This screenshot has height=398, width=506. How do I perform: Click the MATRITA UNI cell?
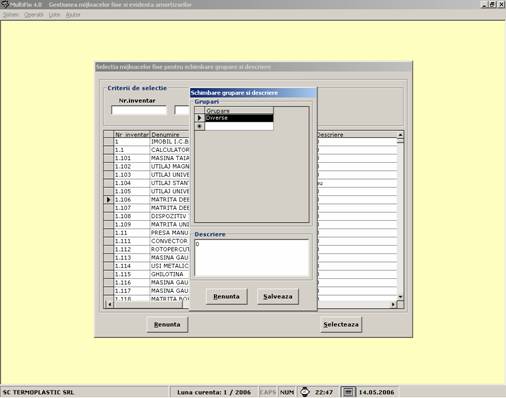point(170,224)
